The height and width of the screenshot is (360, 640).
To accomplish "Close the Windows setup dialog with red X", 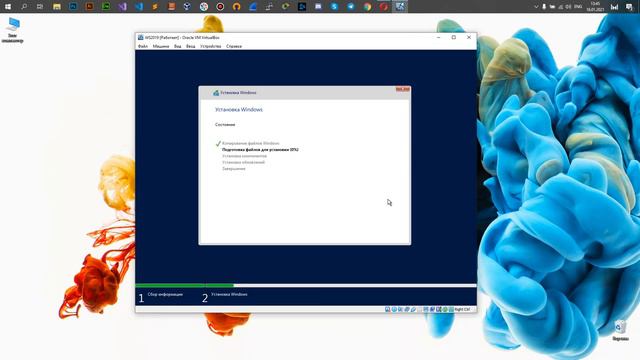I will coord(402,89).
